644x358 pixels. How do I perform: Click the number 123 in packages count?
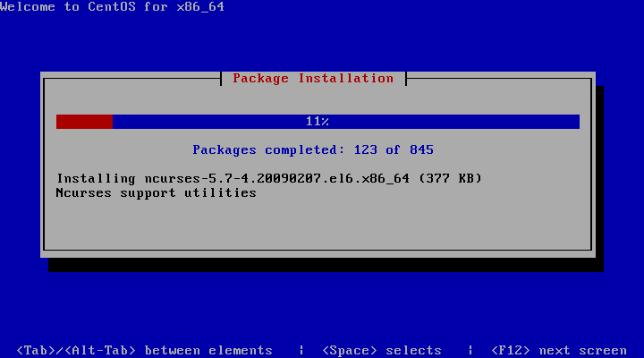[x=366, y=149]
